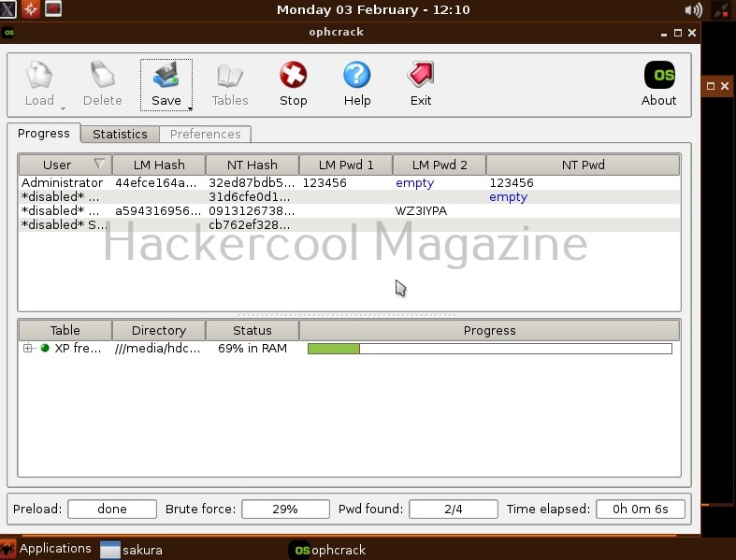Screen dimensions: 736x560
Task: Click the red monitor icon in top panel
Action: pos(53,9)
